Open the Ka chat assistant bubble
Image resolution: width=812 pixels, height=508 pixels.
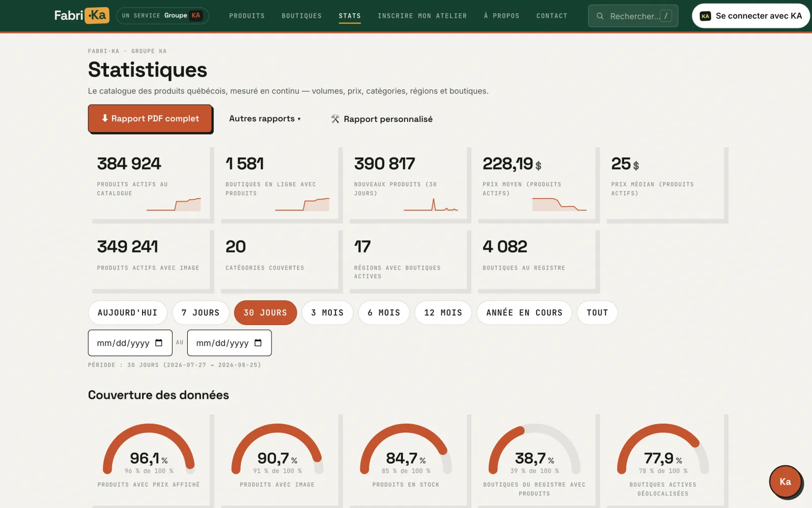pyautogui.click(x=785, y=482)
